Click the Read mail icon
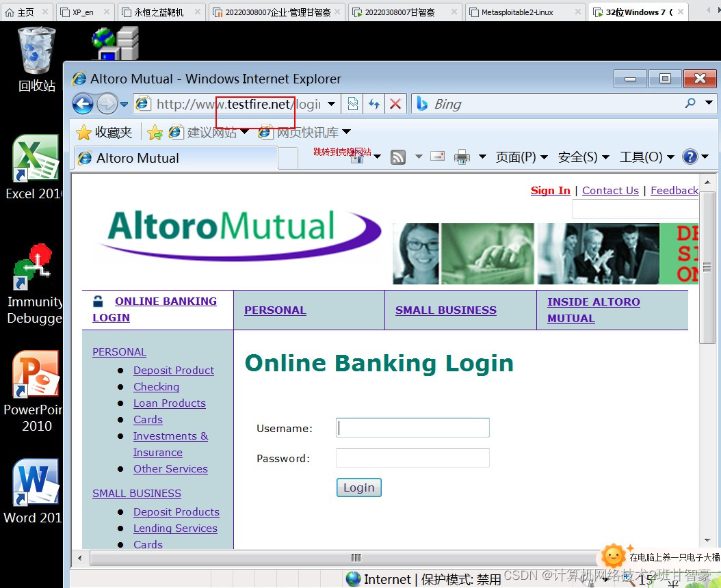Image resolution: width=721 pixels, height=588 pixels. (x=437, y=157)
